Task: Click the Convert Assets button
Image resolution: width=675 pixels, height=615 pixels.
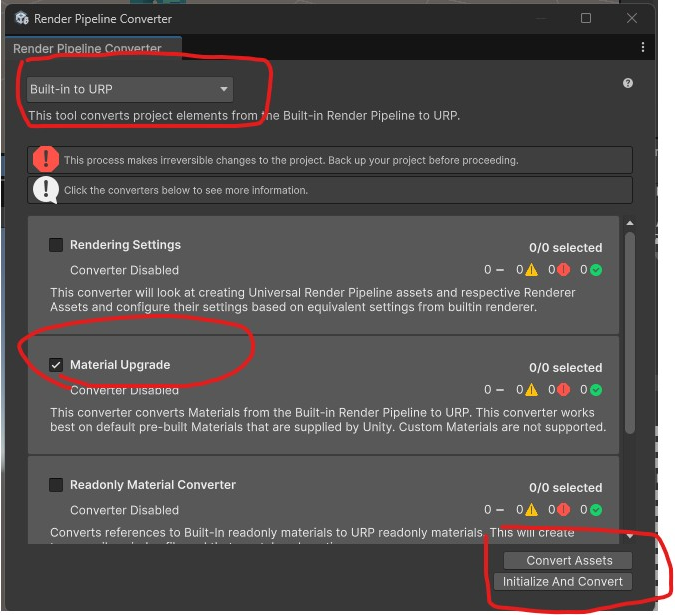Action: tap(568, 560)
